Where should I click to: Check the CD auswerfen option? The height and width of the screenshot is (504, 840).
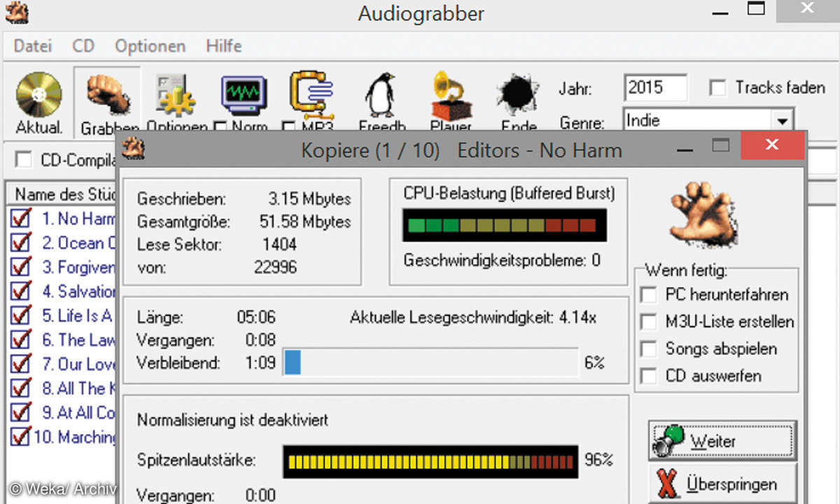click(x=650, y=376)
